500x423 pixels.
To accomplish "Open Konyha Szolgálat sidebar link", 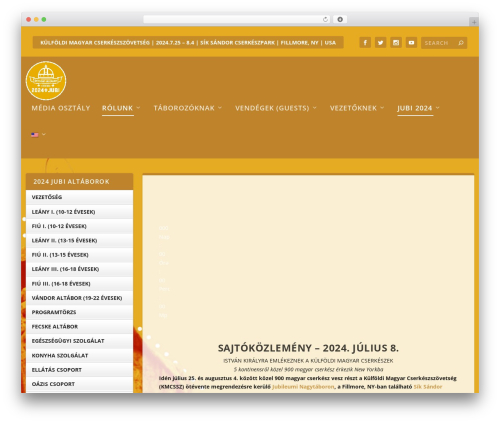I will point(79,356).
